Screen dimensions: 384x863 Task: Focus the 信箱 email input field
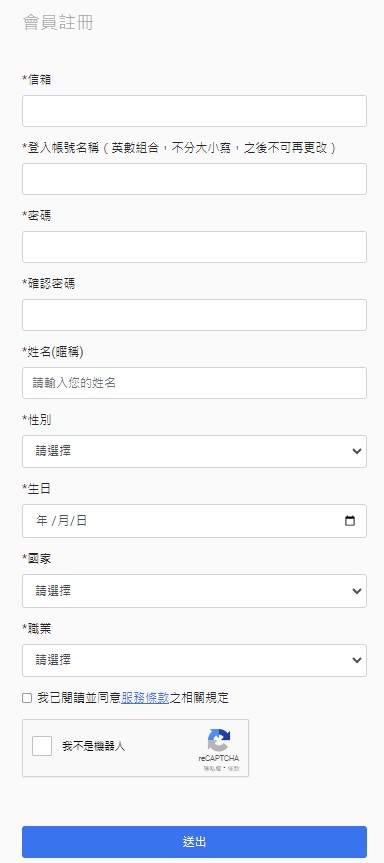(x=194, y=111)
